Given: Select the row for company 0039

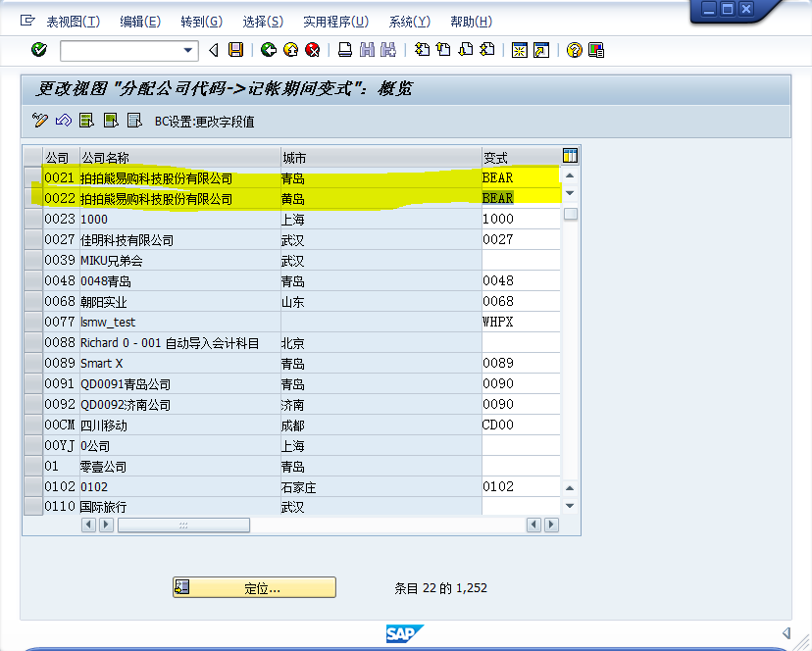Looking at the screenshot, I should pyautogui.click(x=33, y=260).
